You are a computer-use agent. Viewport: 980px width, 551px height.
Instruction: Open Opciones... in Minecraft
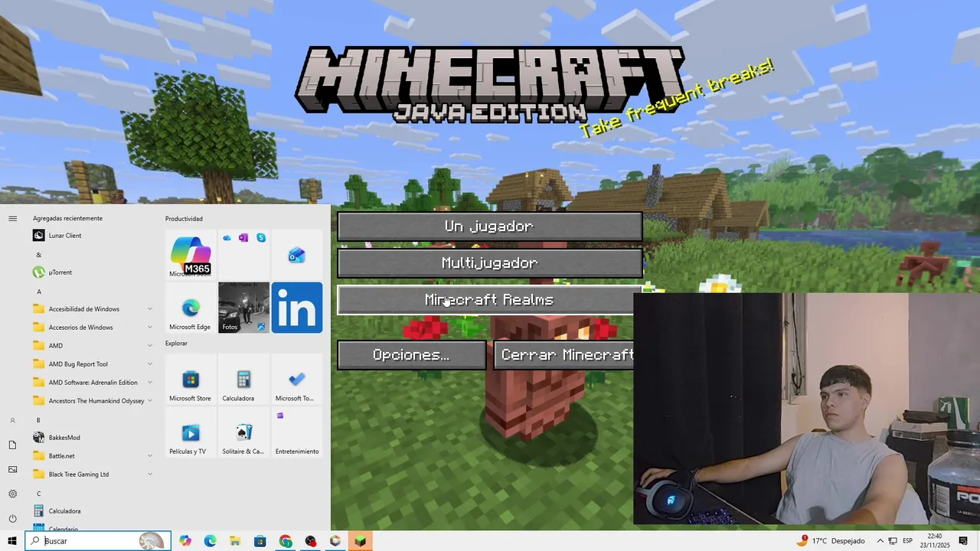[411, 355]
